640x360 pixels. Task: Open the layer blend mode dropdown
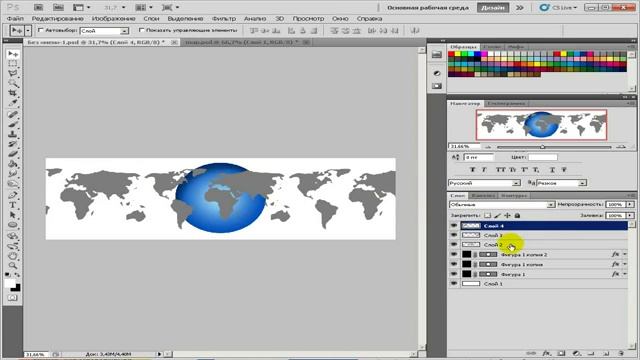tap(502, 204)
